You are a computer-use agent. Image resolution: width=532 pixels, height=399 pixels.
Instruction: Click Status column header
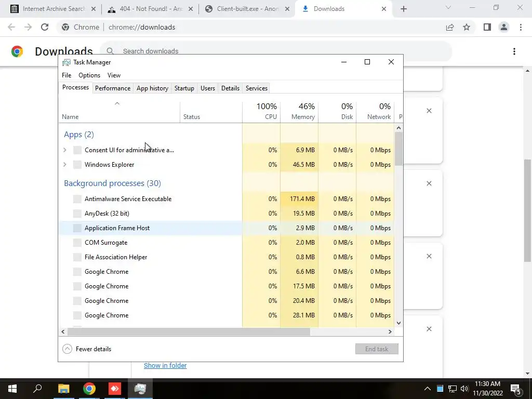point(211,112)
